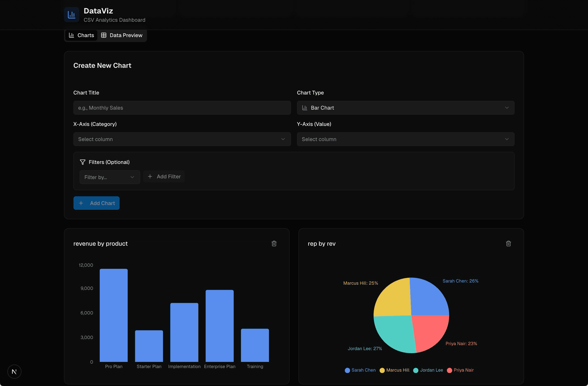This screenshot has height=386, width=588.
Task: Click Priya Nair's red color dot in legend
Action: coord(450,370)
